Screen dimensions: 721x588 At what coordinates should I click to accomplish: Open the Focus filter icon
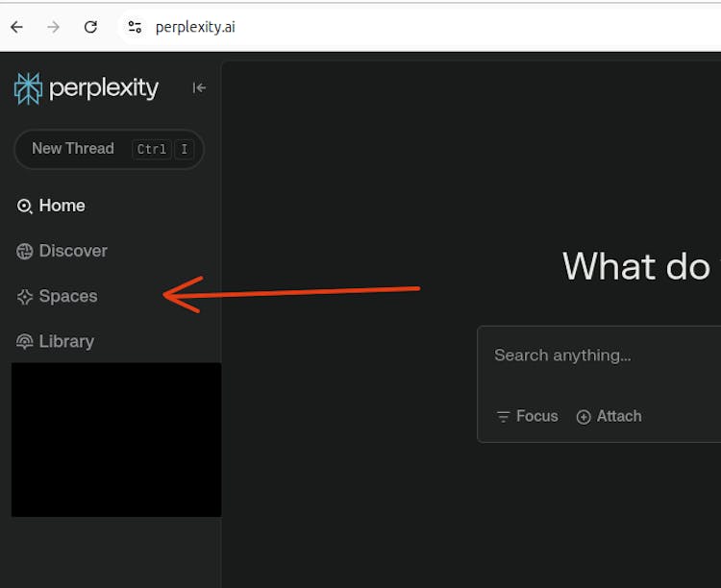click(x=503, y=417)
